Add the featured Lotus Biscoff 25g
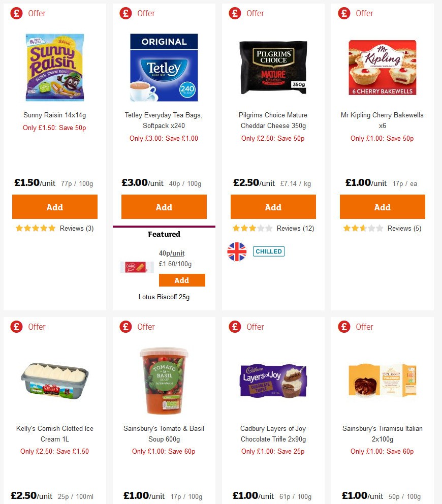Viewport: 442px width, 504px height. click(x=182, y=280)
